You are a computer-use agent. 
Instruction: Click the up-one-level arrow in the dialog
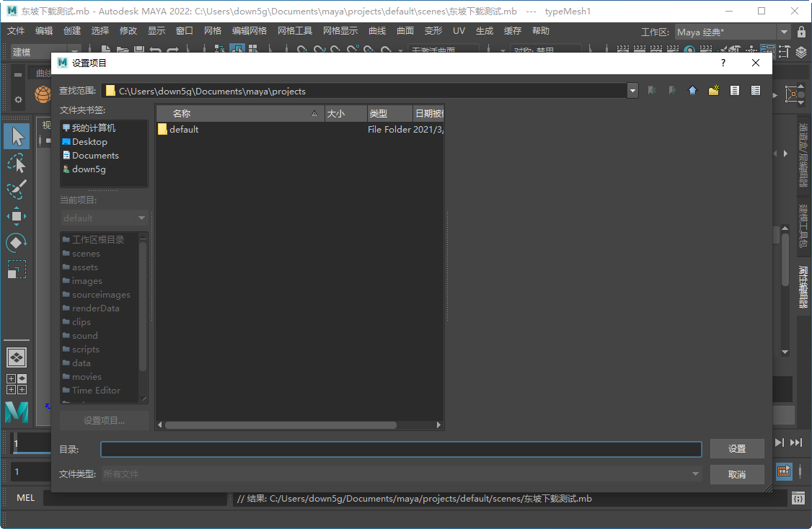point(692,90)
